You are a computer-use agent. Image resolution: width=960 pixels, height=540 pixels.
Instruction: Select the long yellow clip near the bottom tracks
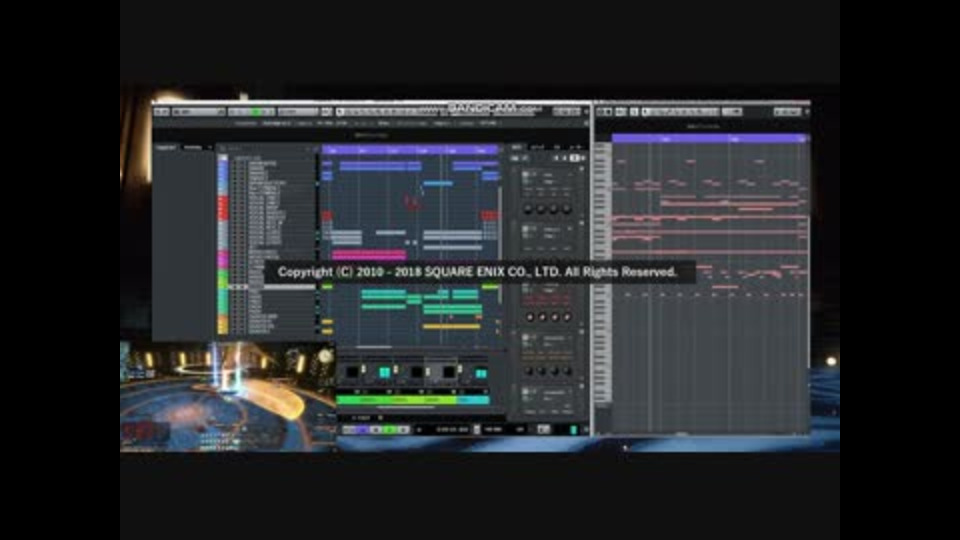[451, 326]
